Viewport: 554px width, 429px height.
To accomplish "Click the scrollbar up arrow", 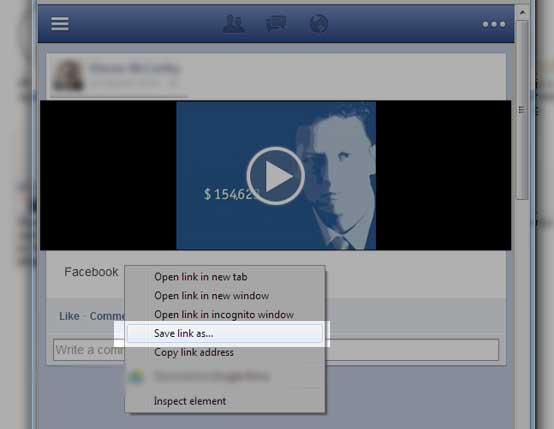I will pyautogui.click(x=522, y=12).
